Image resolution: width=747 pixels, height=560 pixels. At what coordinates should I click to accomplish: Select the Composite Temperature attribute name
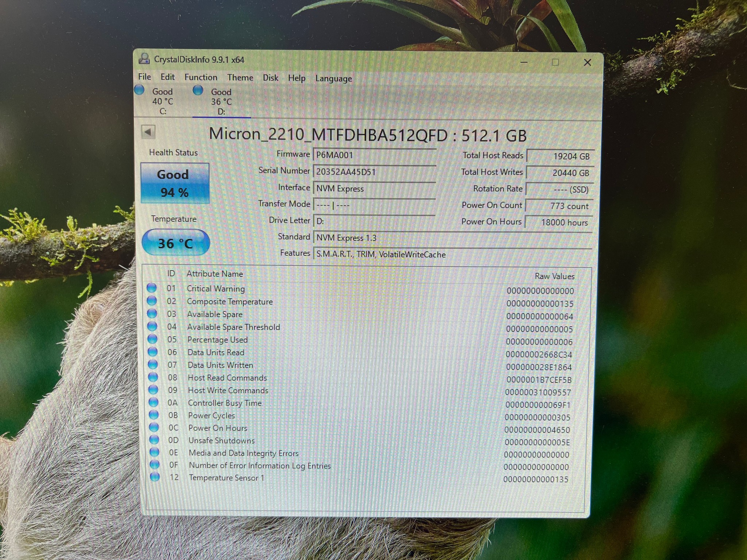point(230,302)
